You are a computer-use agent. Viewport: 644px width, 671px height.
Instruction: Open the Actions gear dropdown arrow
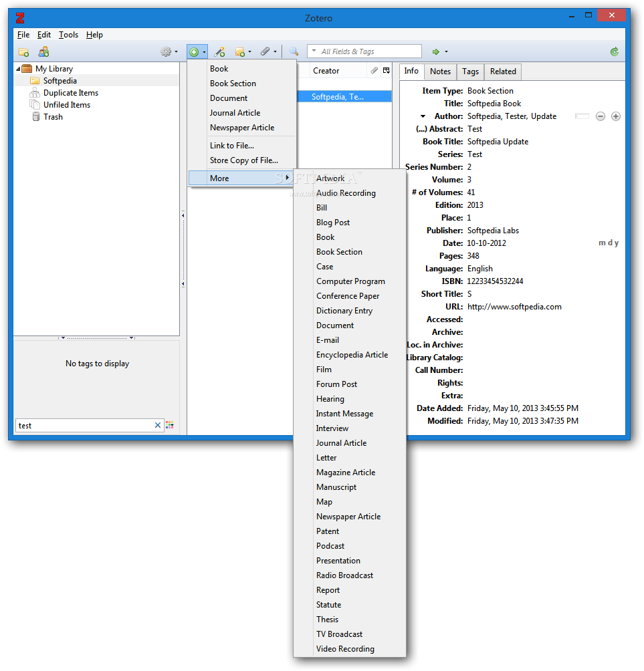176,52
